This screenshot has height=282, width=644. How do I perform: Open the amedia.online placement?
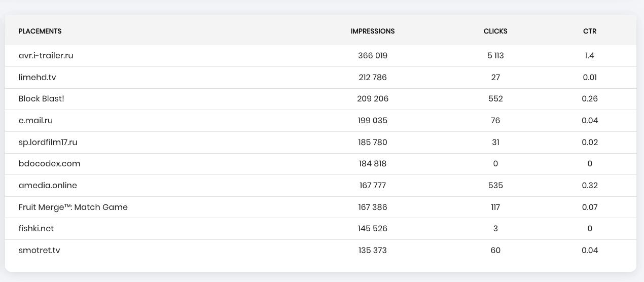[48, 186]
